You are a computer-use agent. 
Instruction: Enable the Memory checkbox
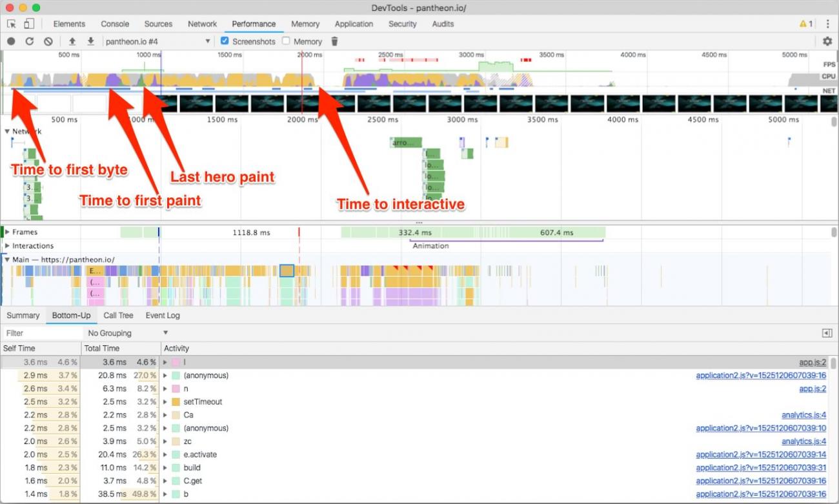tap(286, 41)
